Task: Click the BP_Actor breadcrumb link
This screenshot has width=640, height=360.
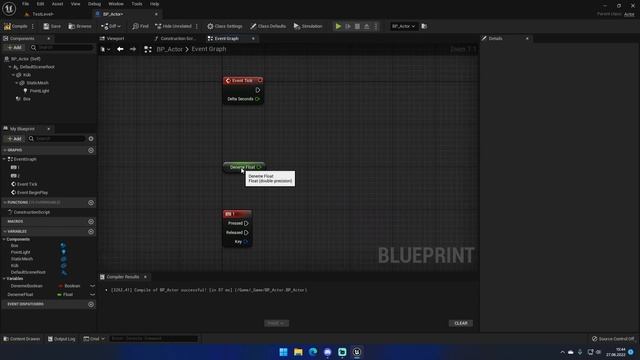Action: click(169, 49)
